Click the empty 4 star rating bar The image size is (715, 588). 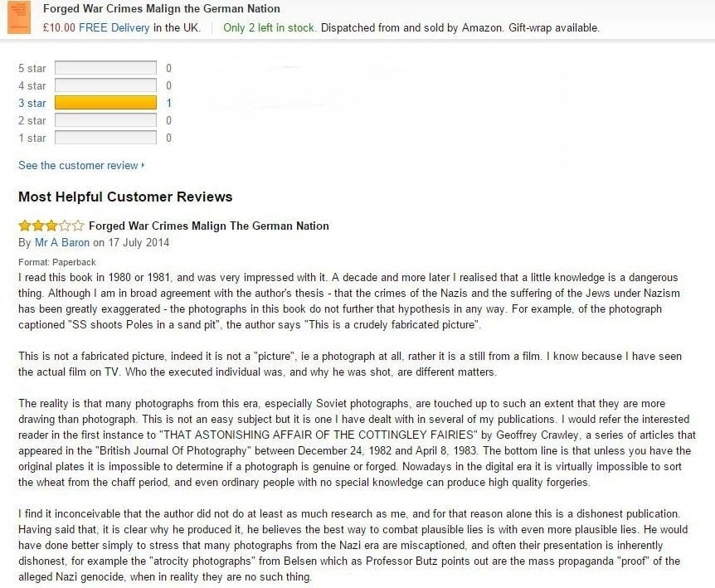pos(105,85)
